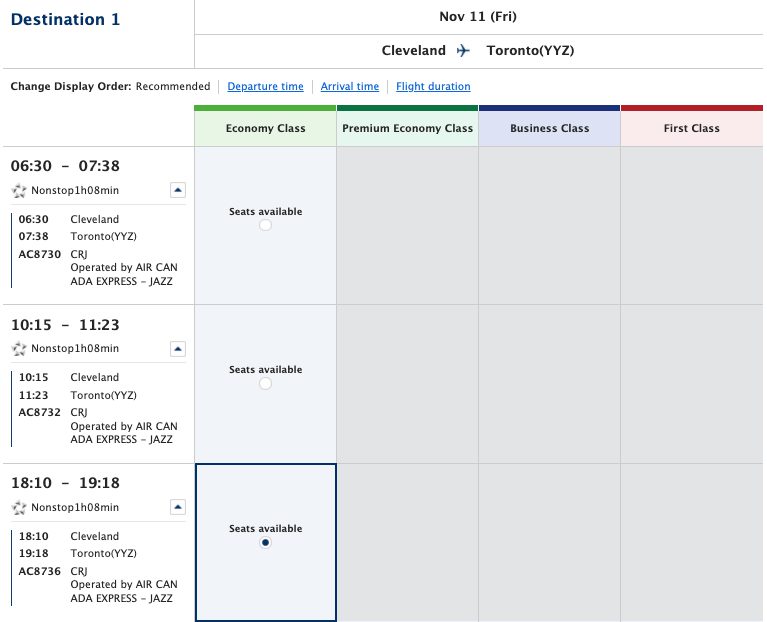Viewport: 767px width, 622px height.
Task: Click the Recommended display order option
Action: [x=173, y=87]
